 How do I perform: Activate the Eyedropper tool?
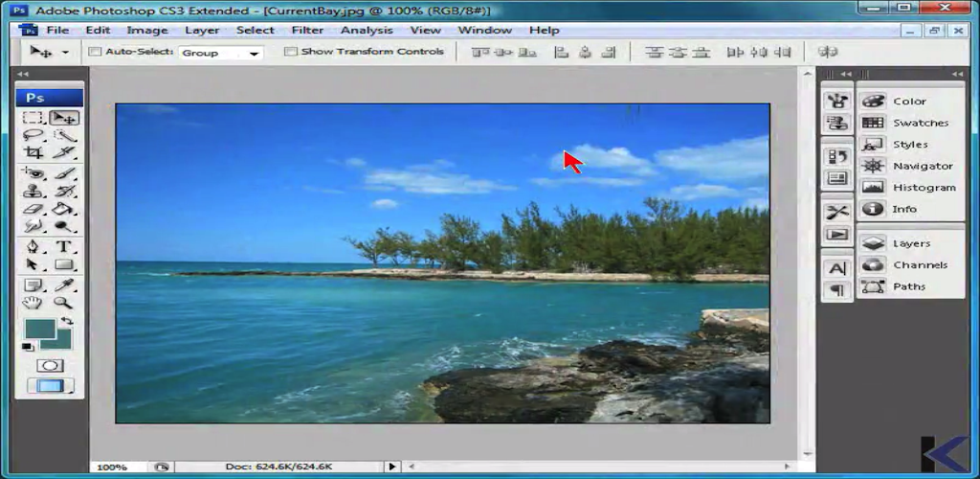pyautogui.click(x=64, y=285)
